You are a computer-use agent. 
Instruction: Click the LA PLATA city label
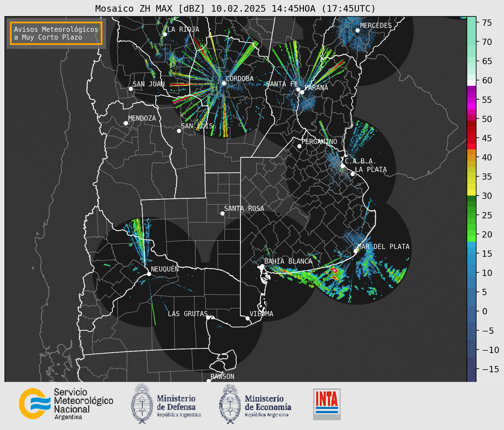(x=371, y=170)
